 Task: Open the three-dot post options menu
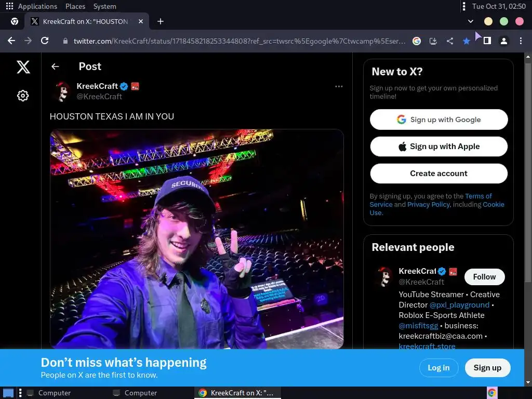[x=339, y=87]
